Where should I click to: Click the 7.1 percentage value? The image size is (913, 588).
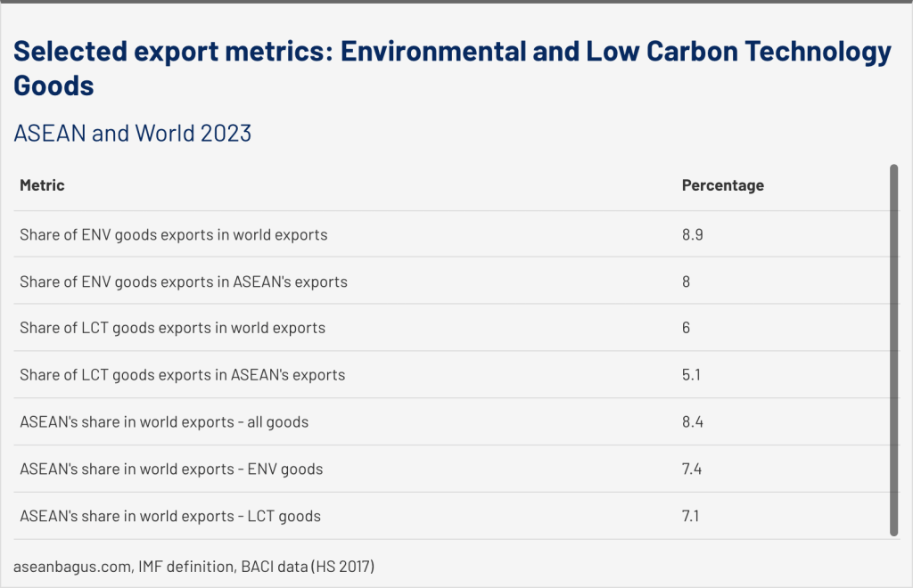click(x=691, y=516)
